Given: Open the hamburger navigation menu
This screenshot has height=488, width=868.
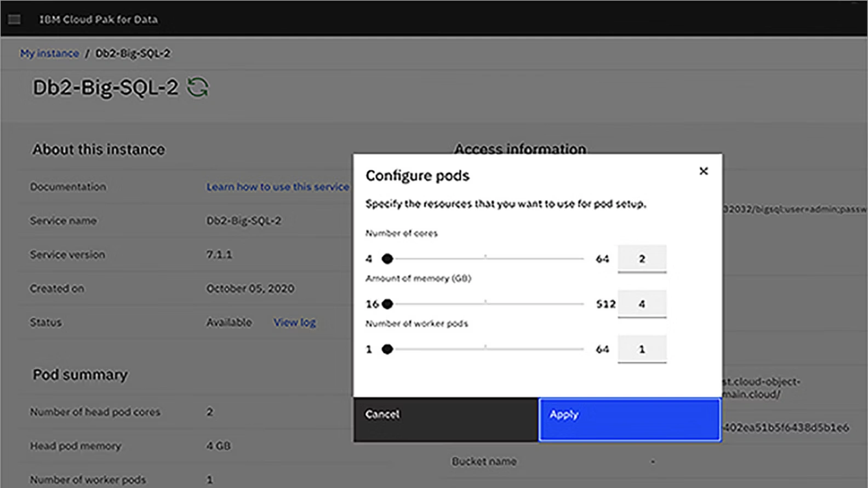Looking at the screenshot, I should pos(14,20).
